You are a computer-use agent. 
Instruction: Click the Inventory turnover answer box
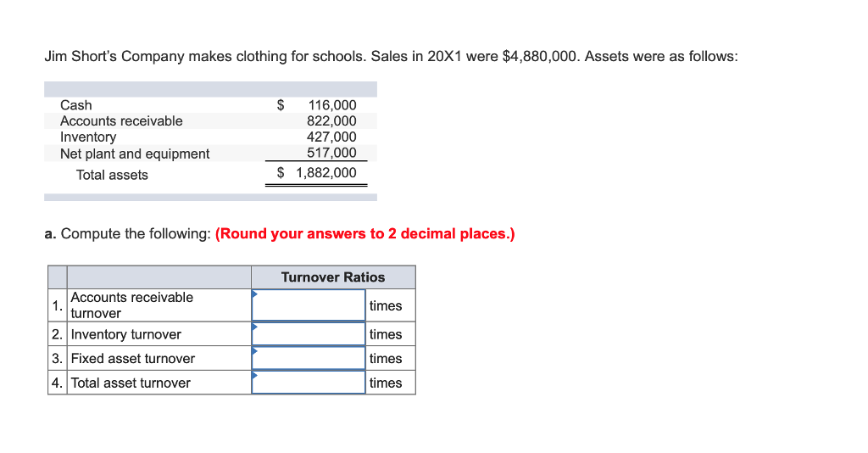[309, 334]
